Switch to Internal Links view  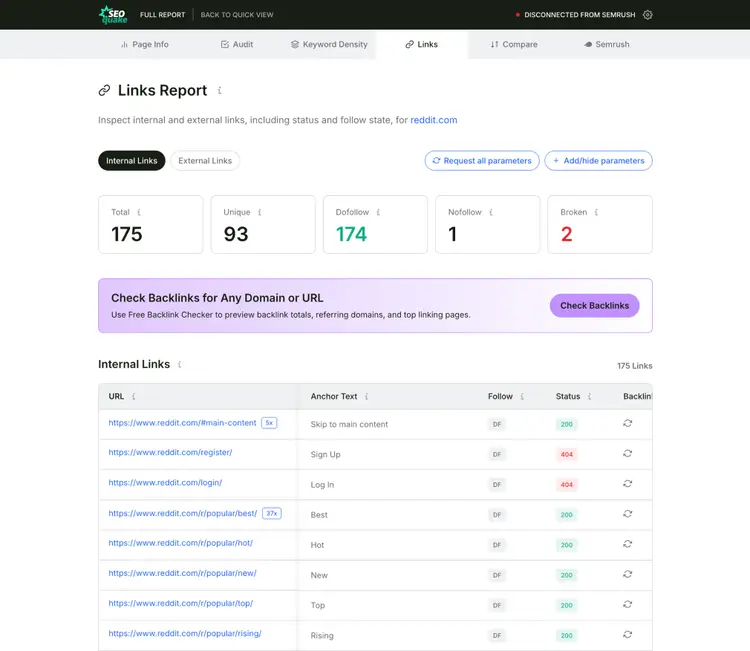click(132, 161)
